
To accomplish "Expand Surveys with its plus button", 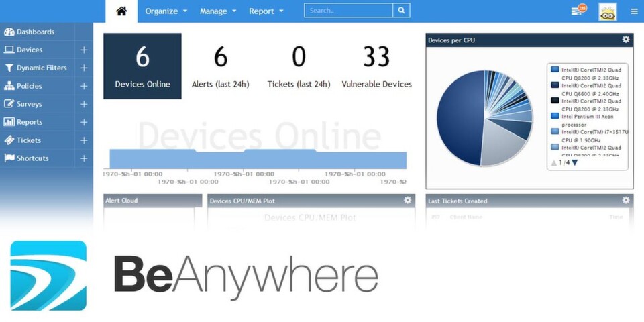I will pos(84,104).
